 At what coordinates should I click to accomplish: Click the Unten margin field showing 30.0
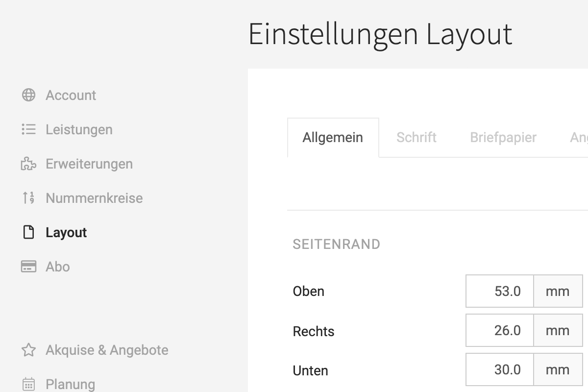[500, 369]
